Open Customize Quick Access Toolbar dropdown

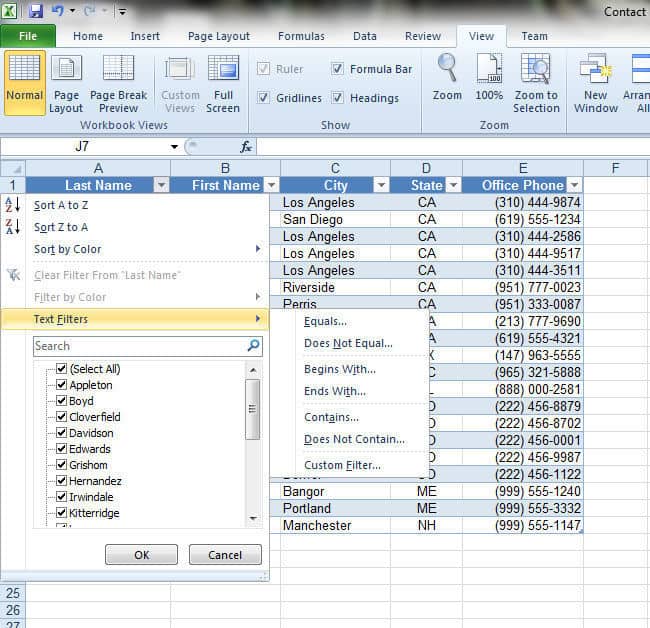click(x=123, y=12)
